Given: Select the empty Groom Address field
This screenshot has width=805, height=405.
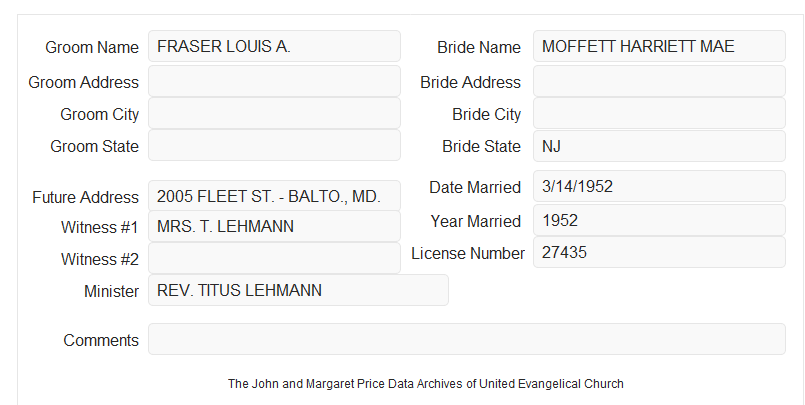Looking at the screenshot, I should (274, 81).
